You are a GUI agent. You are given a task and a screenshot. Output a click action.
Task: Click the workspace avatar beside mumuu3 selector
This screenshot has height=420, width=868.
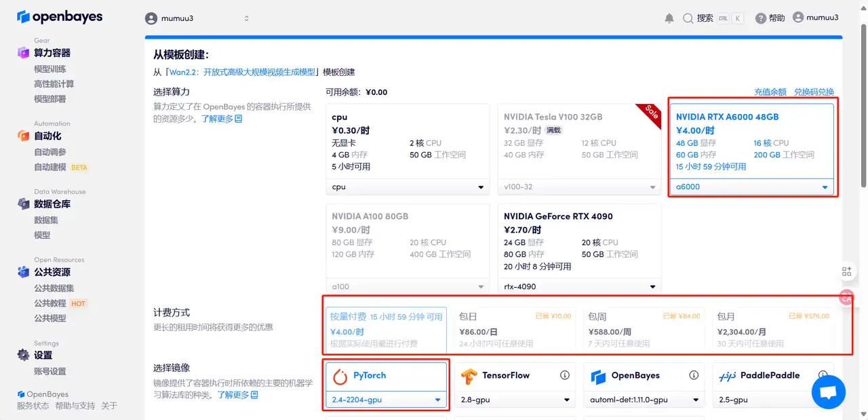(151, 18)
